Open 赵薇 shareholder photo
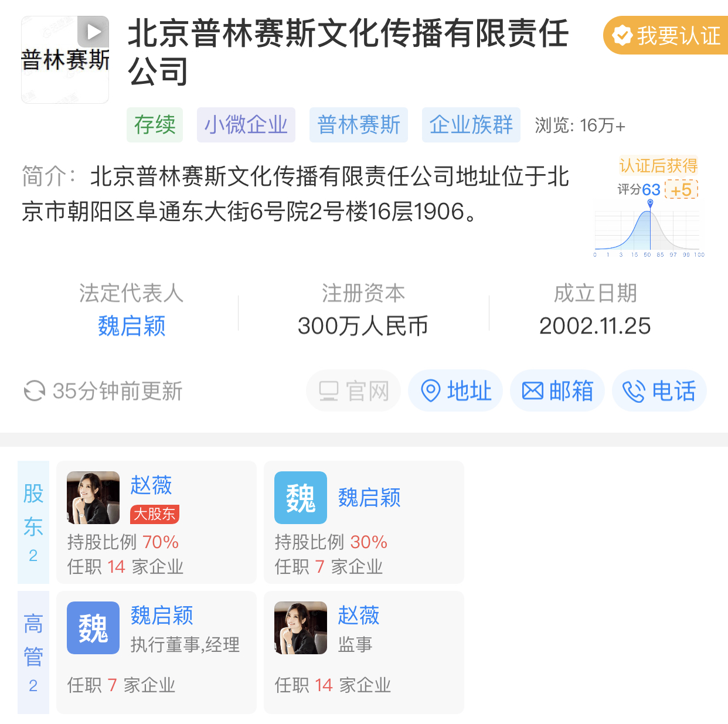728x724 pixels. click(93, 498)
